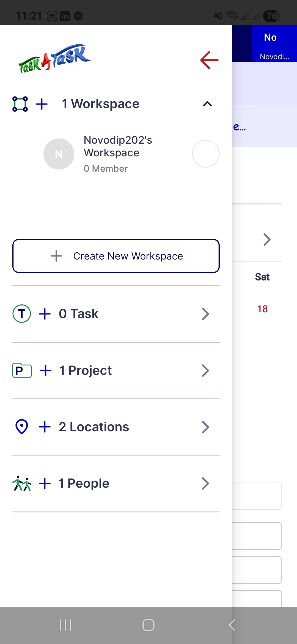This screenshot has width=297, height=644.
Task: Expand the Task list chevron
Action: click(205, 314)
